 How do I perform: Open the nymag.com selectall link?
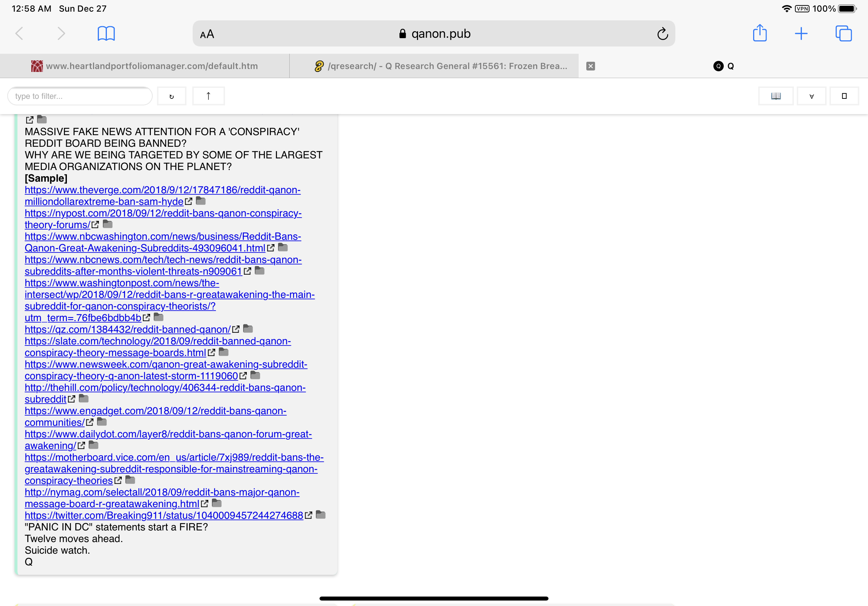point(162,498)
